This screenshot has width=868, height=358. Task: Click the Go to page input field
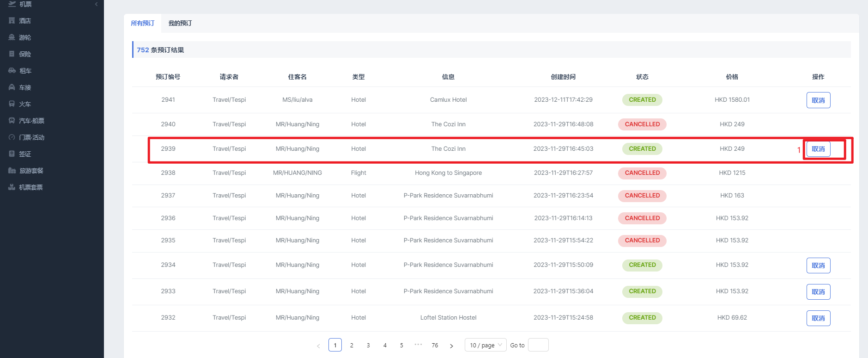(x=538, y=345)
